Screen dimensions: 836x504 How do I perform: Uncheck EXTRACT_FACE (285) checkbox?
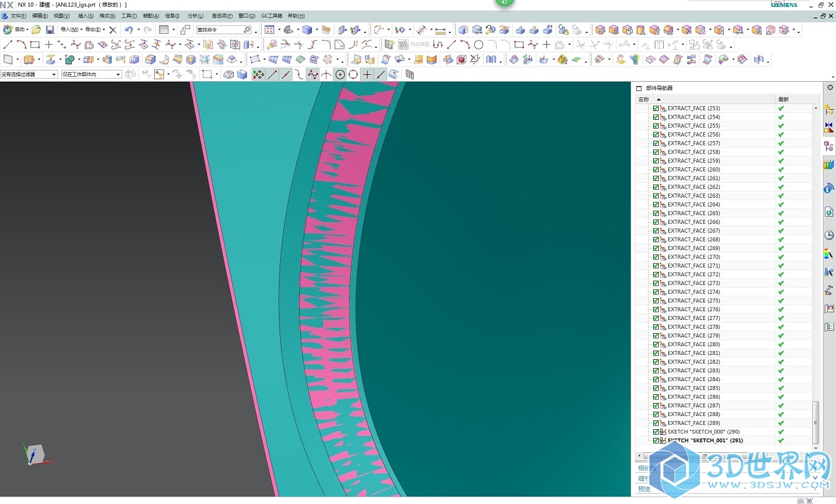[x=656, y=387]
